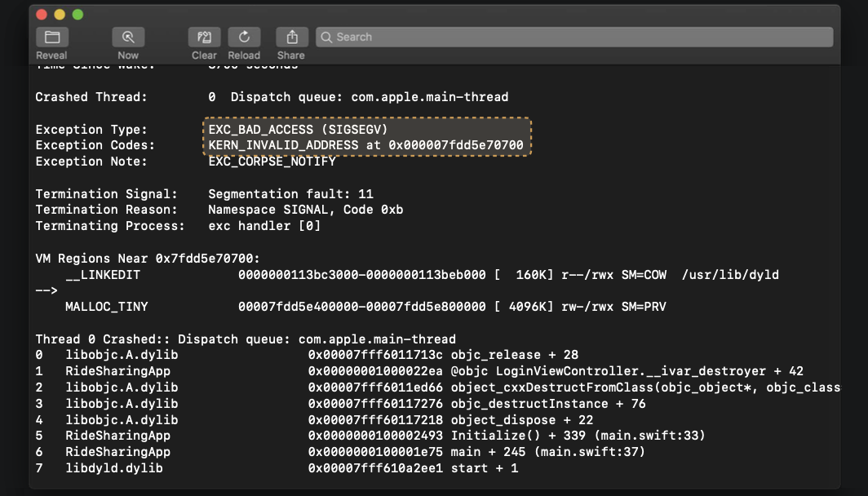Viewport: 868px width, 496px height.
Task: Click the green zoom traffic light
Action: 77,15
